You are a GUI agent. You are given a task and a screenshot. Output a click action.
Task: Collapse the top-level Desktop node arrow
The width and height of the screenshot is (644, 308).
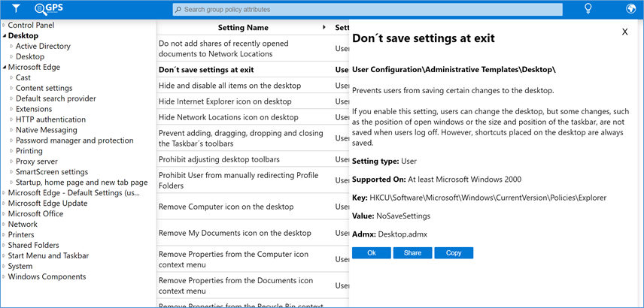(x=4, y=36)
